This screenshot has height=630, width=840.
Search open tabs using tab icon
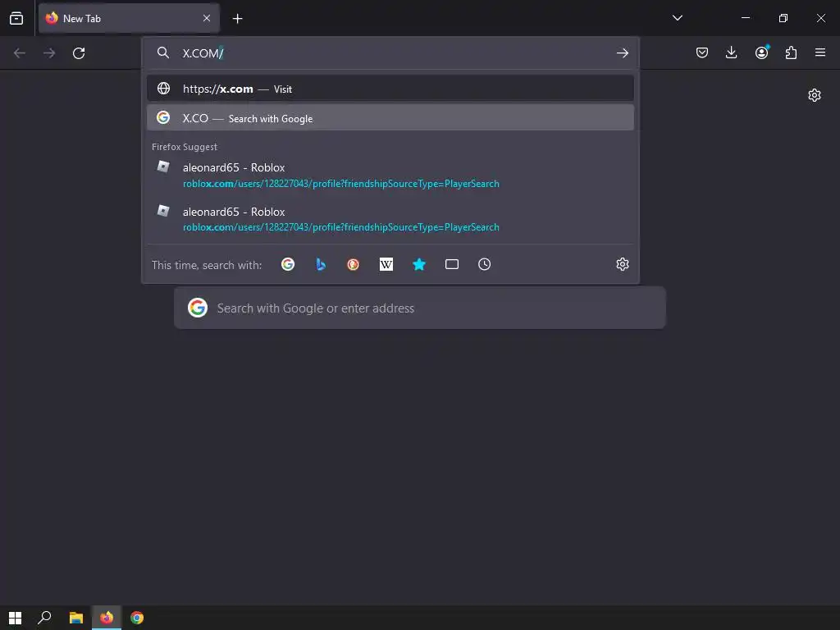pyautogui.click(x=452, y=264)
